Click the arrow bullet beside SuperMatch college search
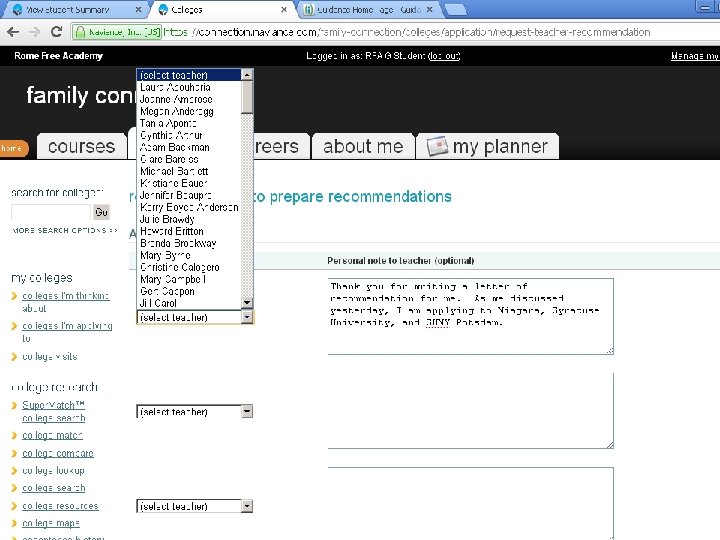 14,405
